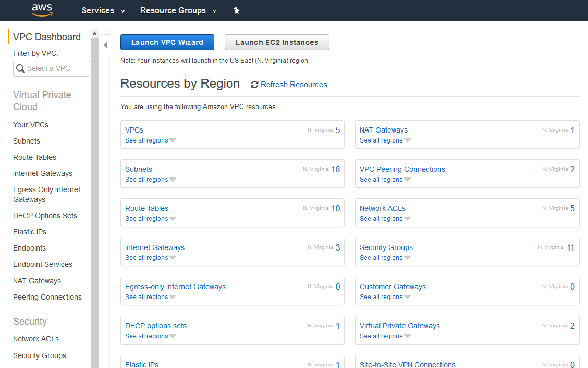Collapse the sidebar using the left arrow handle
Viewport: 588px width, 368px height.
(105, 45)
